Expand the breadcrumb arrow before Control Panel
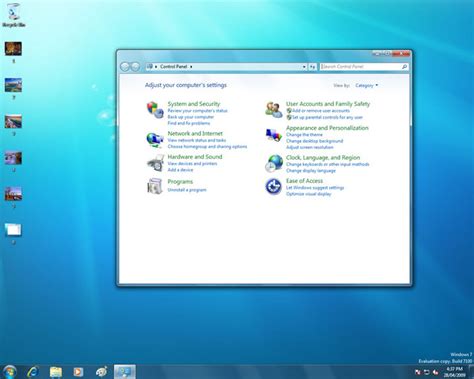 (156, 67)
